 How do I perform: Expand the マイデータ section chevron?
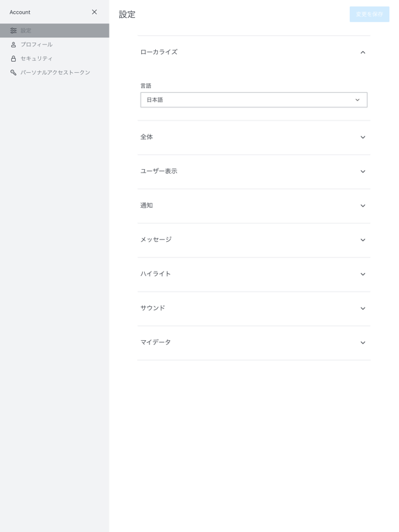point(363,343)
